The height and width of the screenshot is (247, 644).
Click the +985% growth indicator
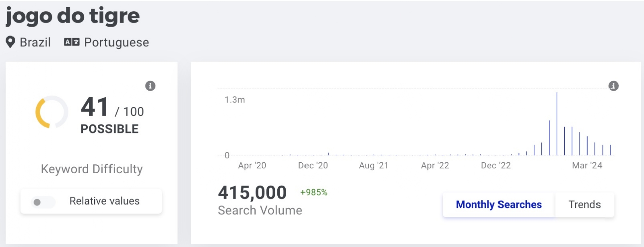pyautogui.click(x=314, y=193)
